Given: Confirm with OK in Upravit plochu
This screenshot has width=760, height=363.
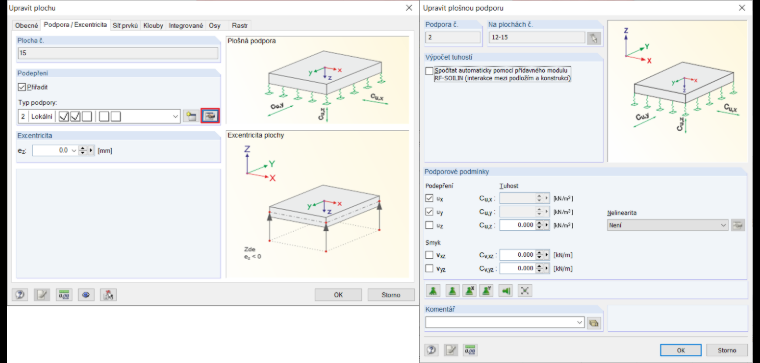Looking at the screenshot, I should click(x=338, y=295).
